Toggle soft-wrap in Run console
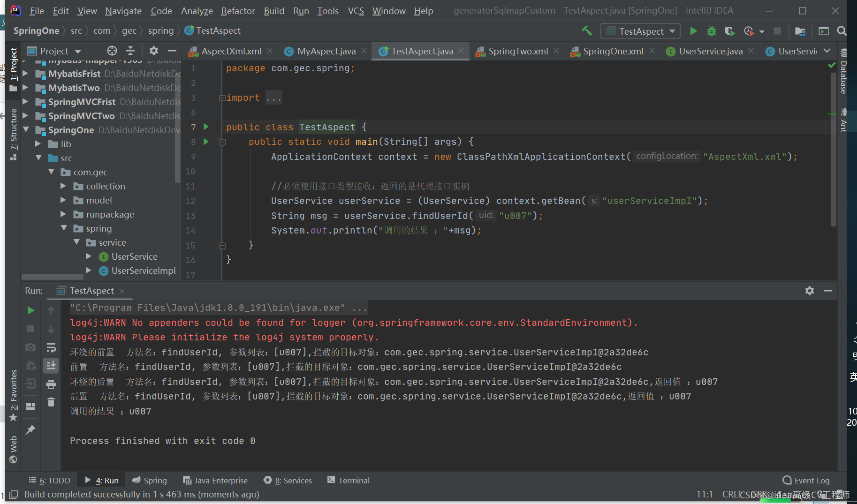 click(x=51, y=347)
